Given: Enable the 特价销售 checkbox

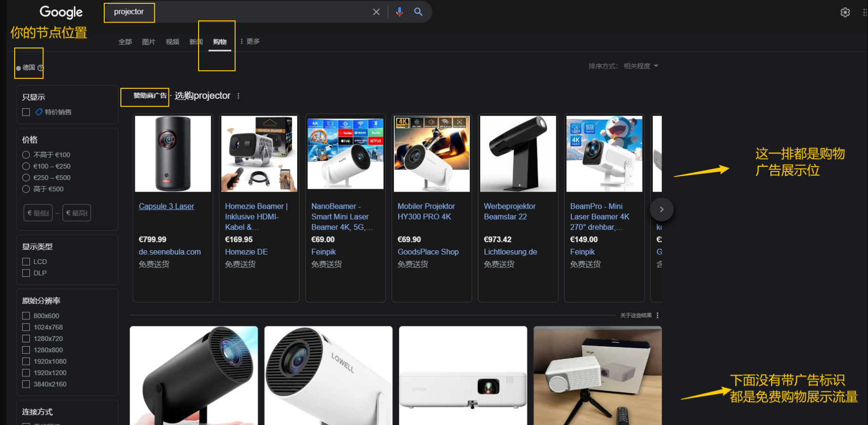Looking at the screenshot, I should pos(26,112).
